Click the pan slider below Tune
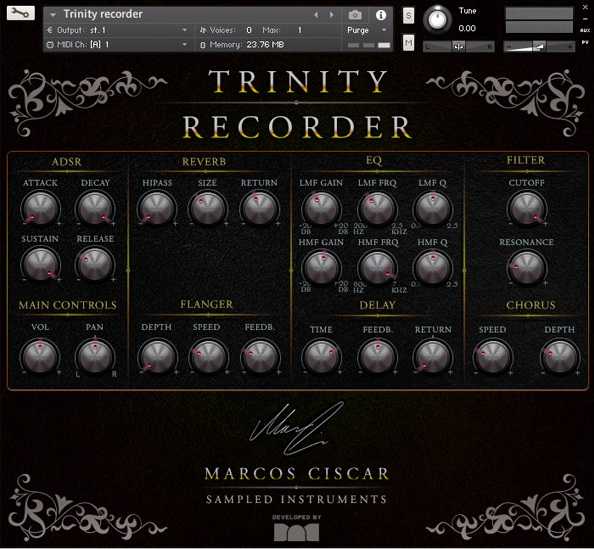Image resolution: width=594 pixels, height=549 pixels. point(458,47)
